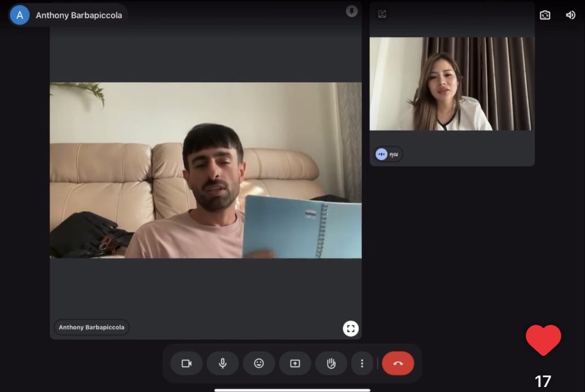Screen dimensions: 585x392
Task: Select Anthony Barbapiccola name label on tile
Action: (x=91, y=327)
